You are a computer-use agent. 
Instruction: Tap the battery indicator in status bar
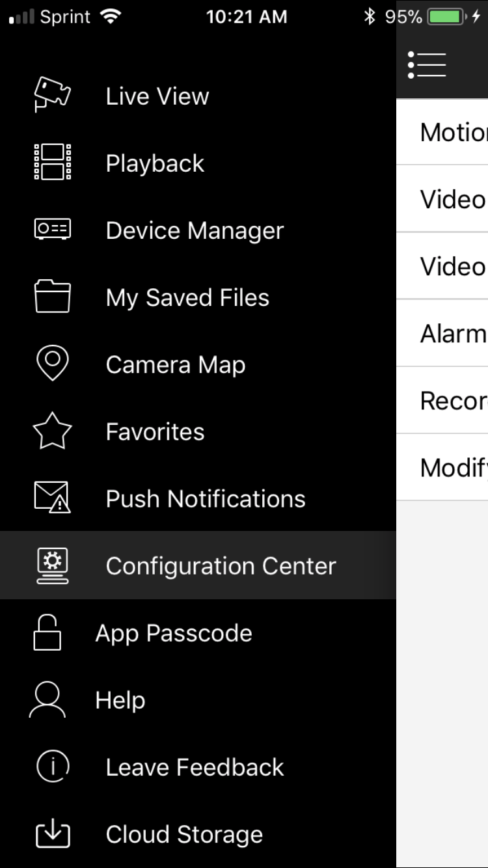(x=446, y=17)
